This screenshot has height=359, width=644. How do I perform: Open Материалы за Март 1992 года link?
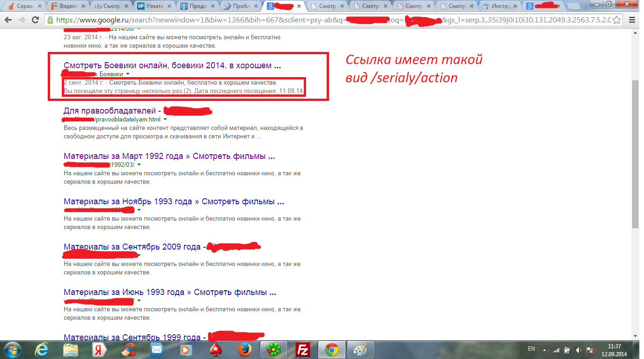[169, 156]
